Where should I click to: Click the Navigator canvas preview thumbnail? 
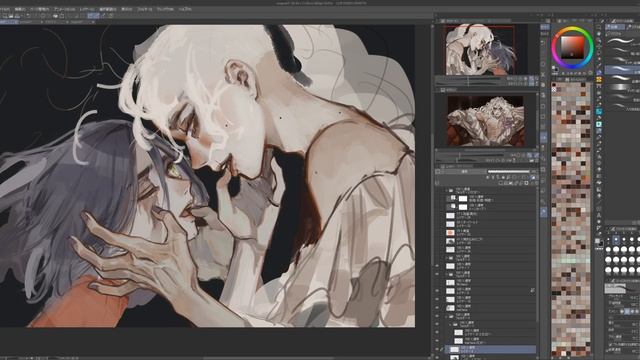click(481, 50)
